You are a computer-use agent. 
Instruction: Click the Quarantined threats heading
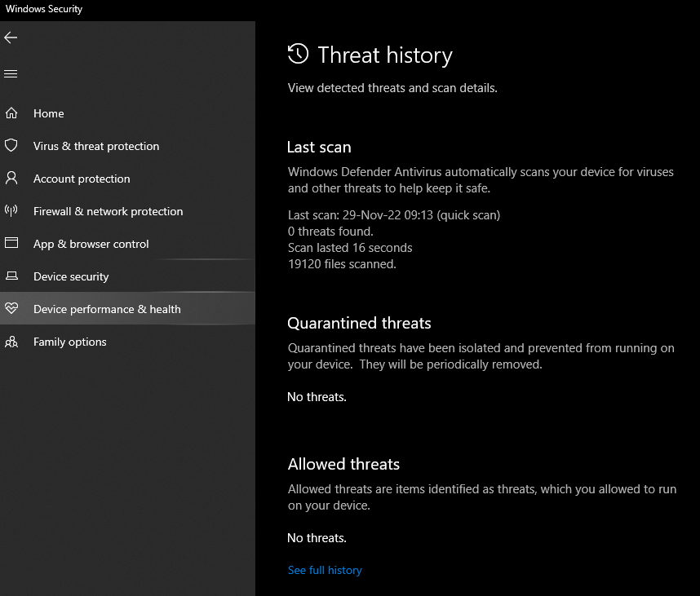359,323
